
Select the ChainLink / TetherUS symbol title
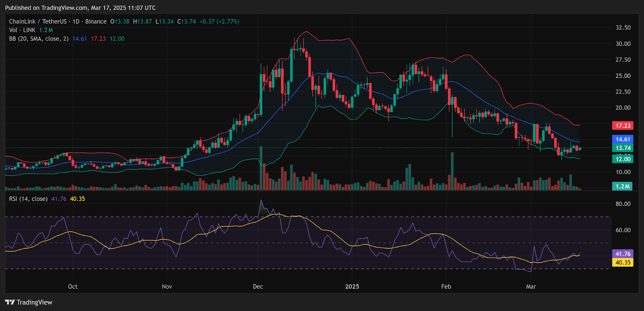[x=37, y=22]
